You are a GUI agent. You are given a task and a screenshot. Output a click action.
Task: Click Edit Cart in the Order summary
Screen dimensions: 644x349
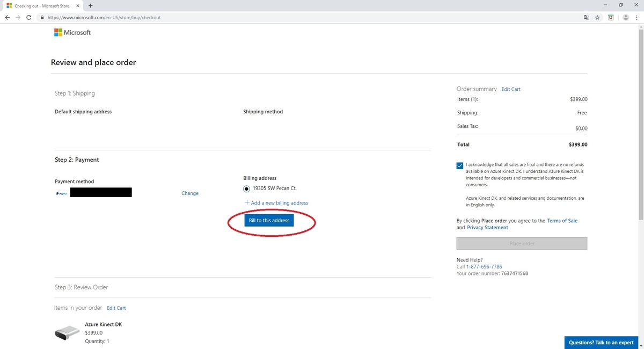point(511,89)
